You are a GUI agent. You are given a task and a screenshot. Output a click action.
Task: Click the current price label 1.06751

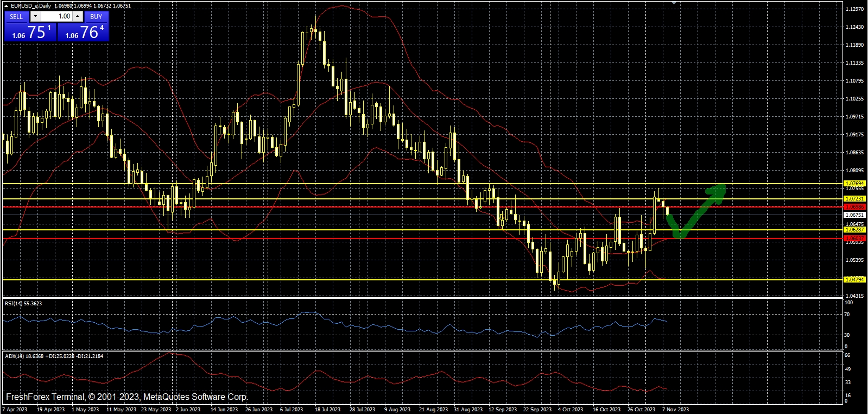coord(854,215)
